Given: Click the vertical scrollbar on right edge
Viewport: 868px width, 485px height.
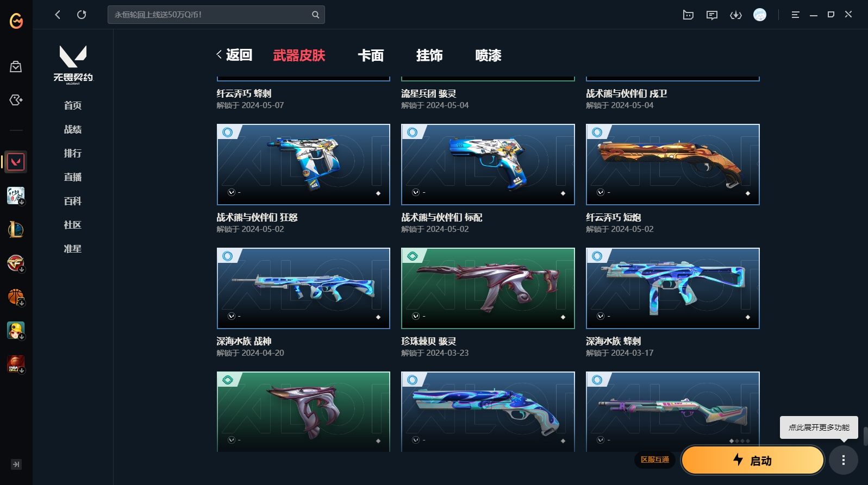Looking at the screenshot, I should pos(865,436).
